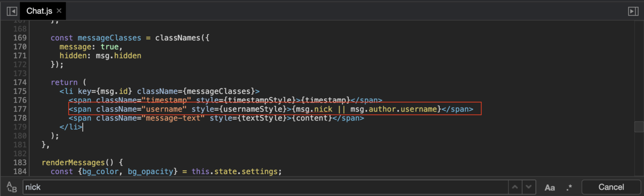Click "{msg.id}" in the li key attribute

(x=114, y=91)
